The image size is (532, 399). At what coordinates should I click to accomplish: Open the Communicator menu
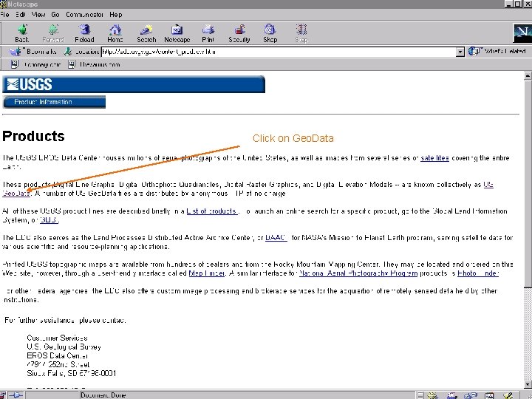pos(84,15)
